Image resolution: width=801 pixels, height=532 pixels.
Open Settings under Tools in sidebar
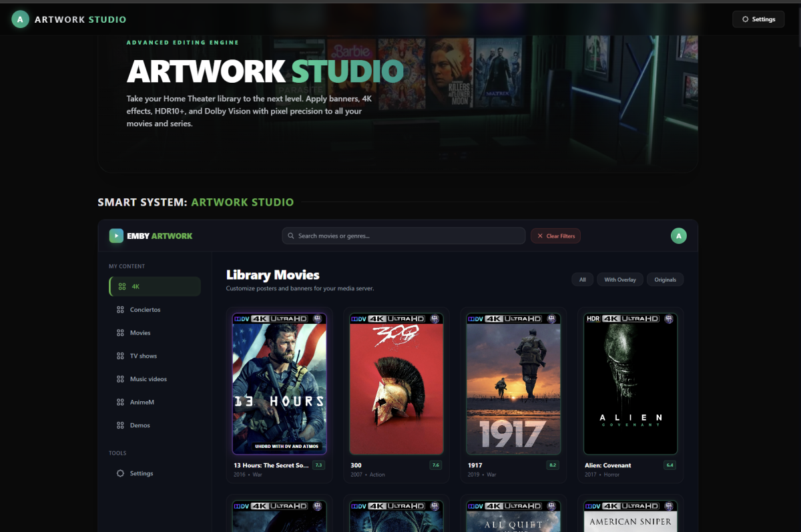(155, 473)
